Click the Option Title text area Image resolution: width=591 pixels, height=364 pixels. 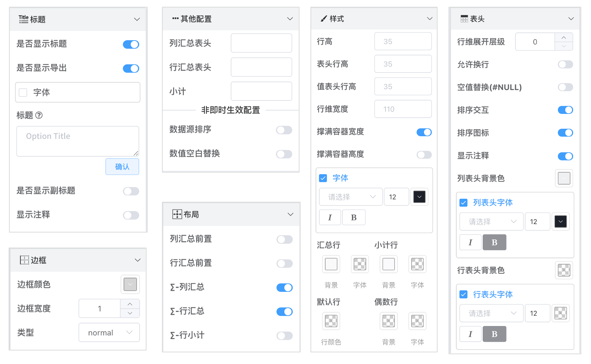(77, 141)
